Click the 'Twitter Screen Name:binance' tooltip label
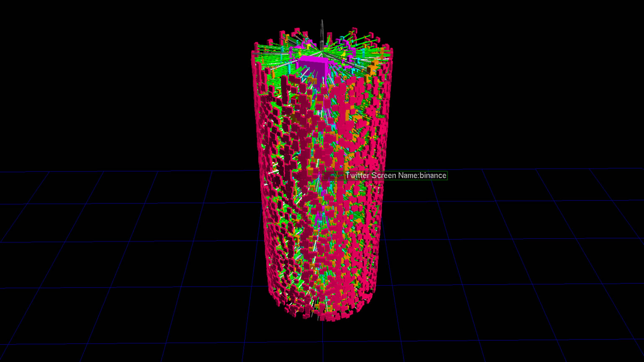This screenshot has height=362, width=644. click(396, 176)
